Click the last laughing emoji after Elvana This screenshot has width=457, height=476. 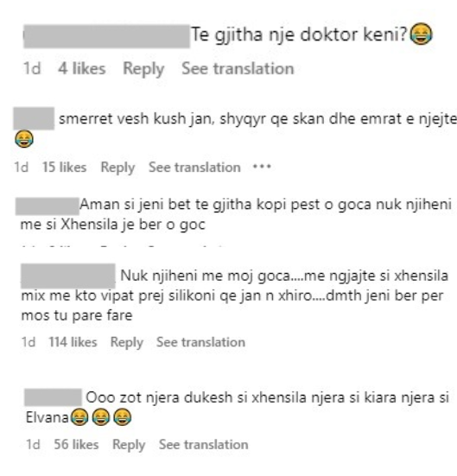point(122,417)
